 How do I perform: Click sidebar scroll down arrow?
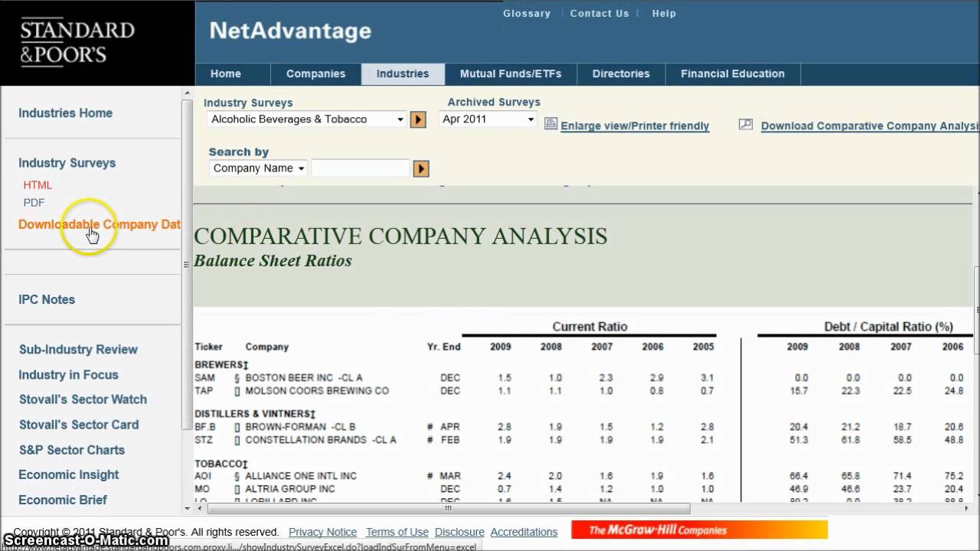point(187,508)
